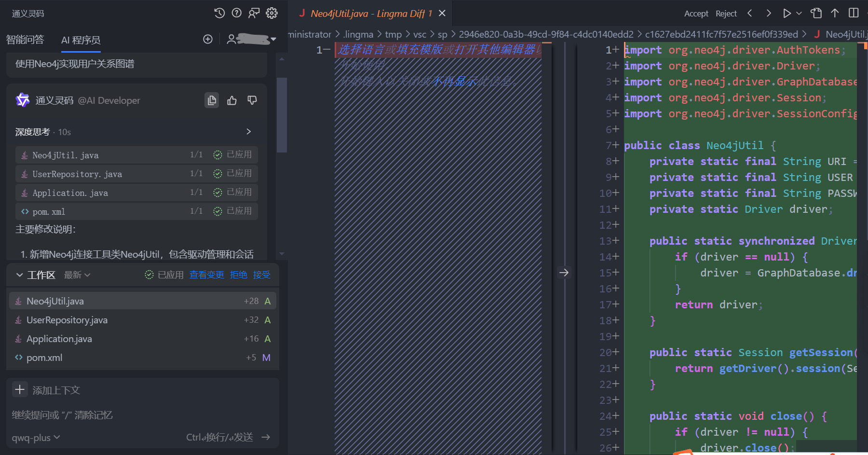The width and height of the screenshot is (868, 455).
Task: Accept the diff changes
Action: pos(696,14)
